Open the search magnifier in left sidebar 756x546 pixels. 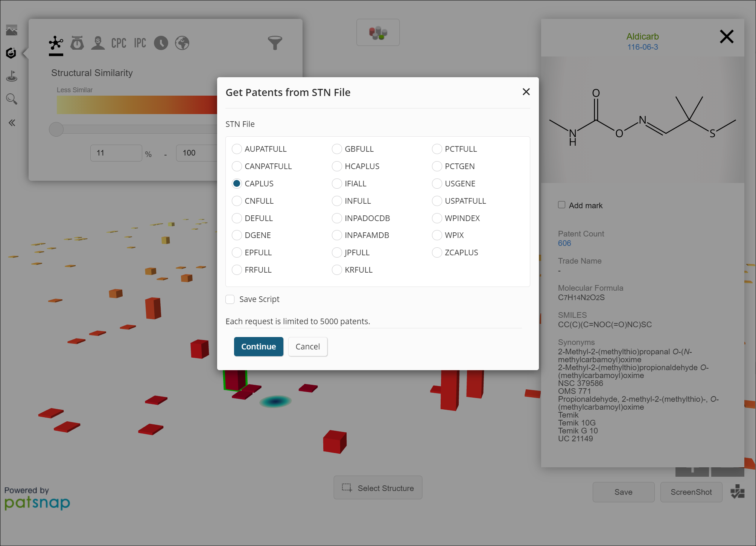click(x=12, y=99)
